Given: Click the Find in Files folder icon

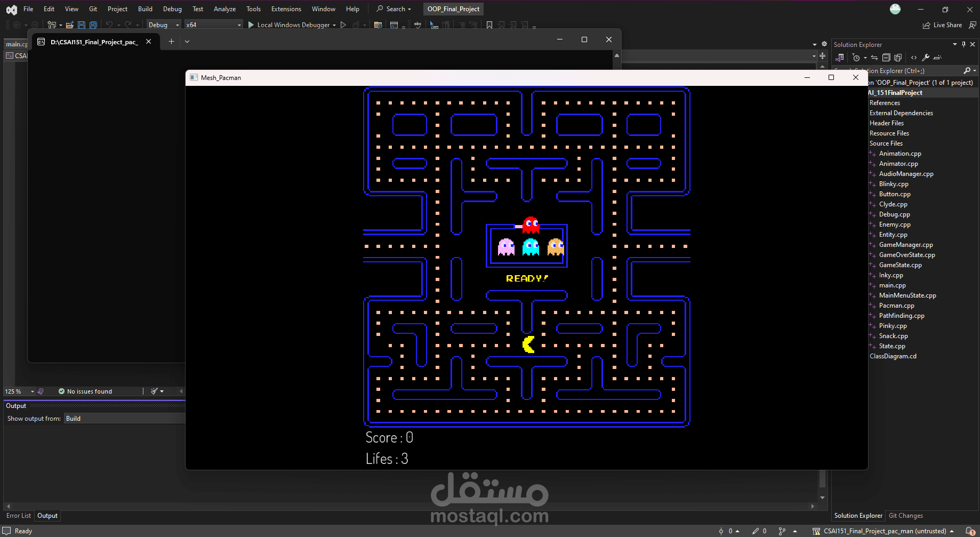Looking at the screenshot, I should coord(378,25).
